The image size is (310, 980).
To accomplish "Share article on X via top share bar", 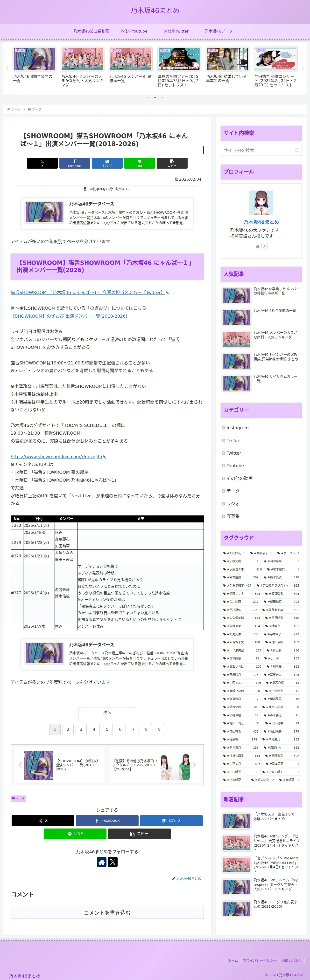I will (42, 163).
